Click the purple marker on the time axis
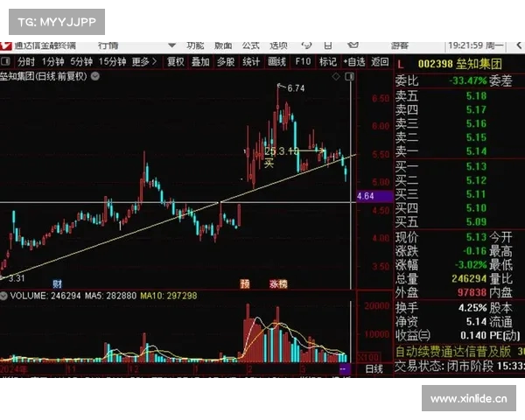Viewport: 525px width, 420px height. click(x=345, y=369)
